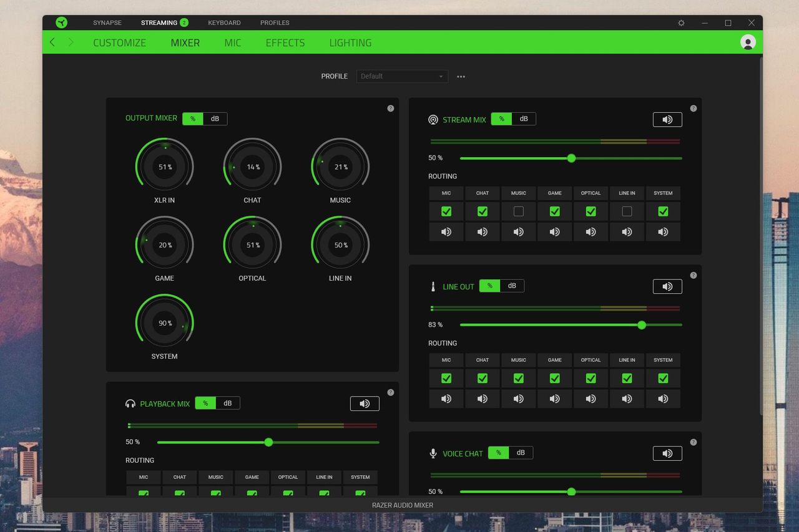
Task: Uncheck CHAT in Line Out routing
Action: [483, 378]
